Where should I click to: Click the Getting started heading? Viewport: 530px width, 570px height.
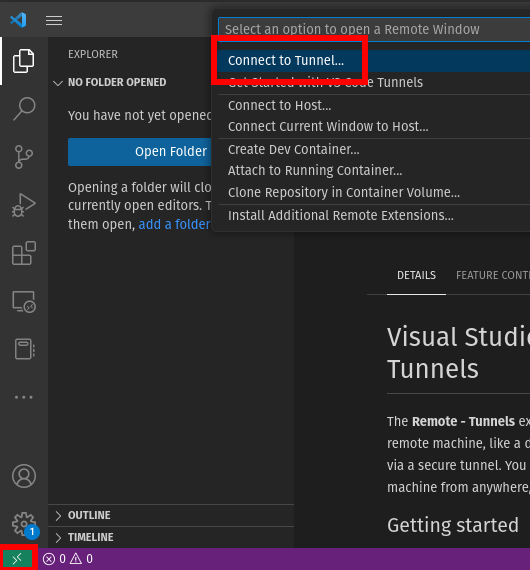453,525
